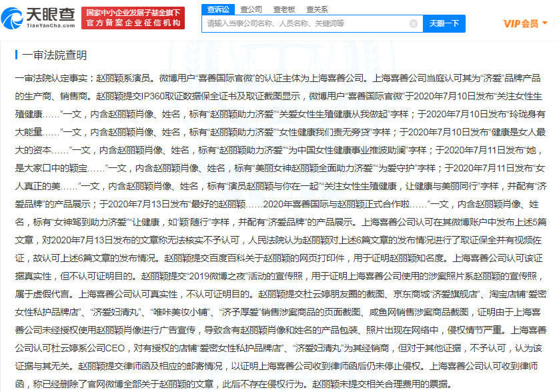
Task: Switch to the 查老板 tab
Action: [x=284, y=9]
